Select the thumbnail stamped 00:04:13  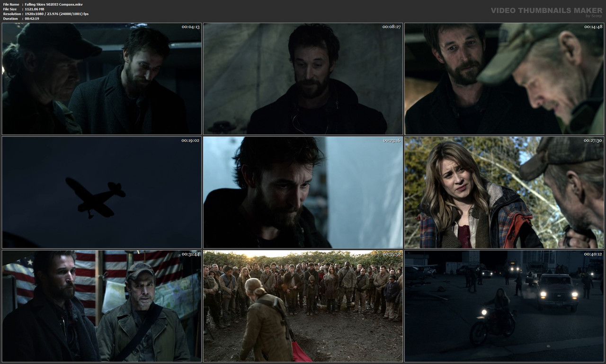(x=102, y=79)
